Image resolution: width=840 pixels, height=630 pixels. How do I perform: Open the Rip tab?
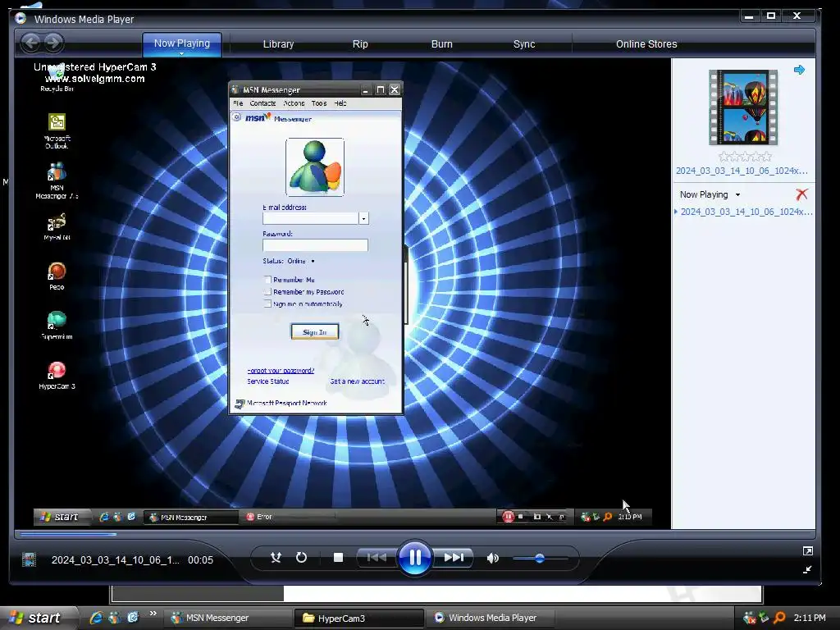tap(360, 44)
